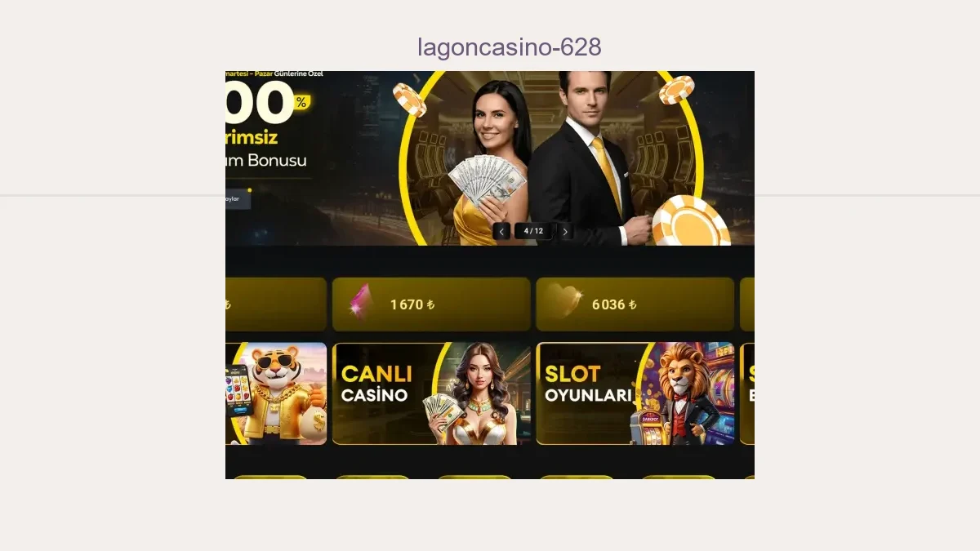Click the large poker chip on the banner

(x=691, y=220)
